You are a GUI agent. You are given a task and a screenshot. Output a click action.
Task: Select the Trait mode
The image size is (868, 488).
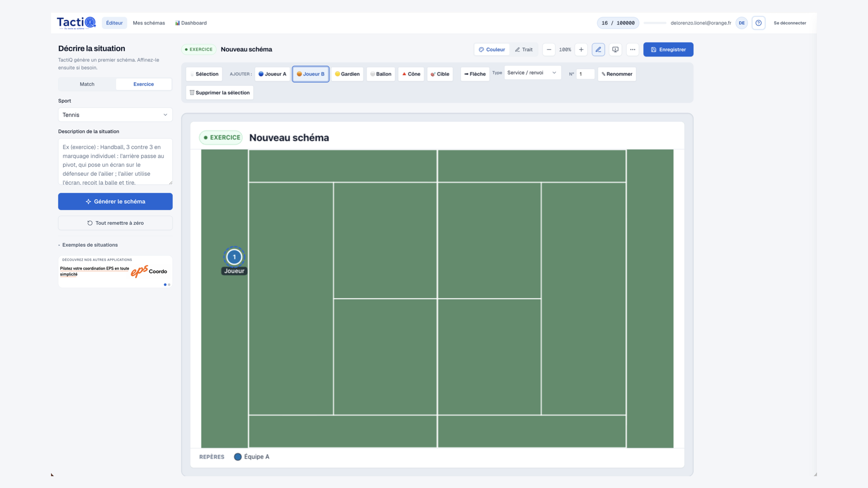(x=524, y=50)
